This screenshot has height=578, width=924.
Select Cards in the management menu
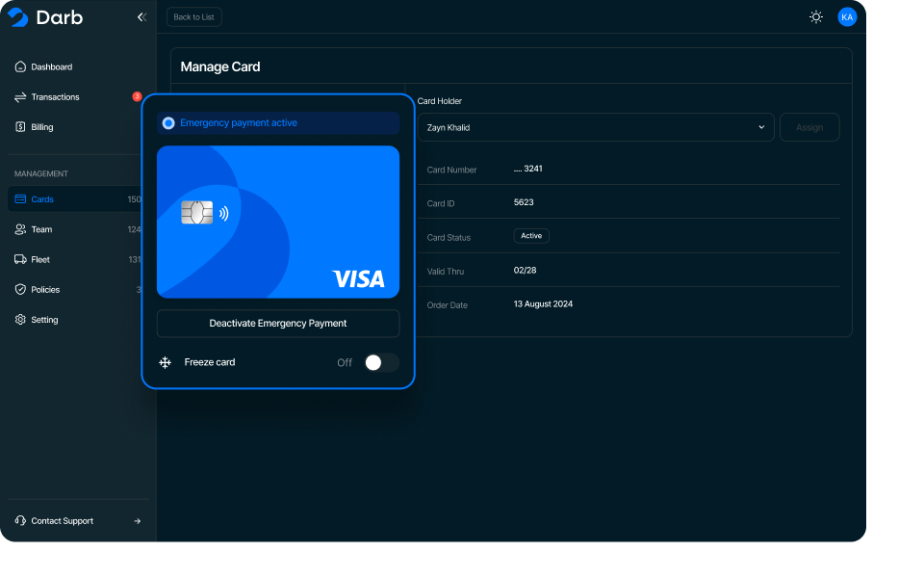coord(42,199)
